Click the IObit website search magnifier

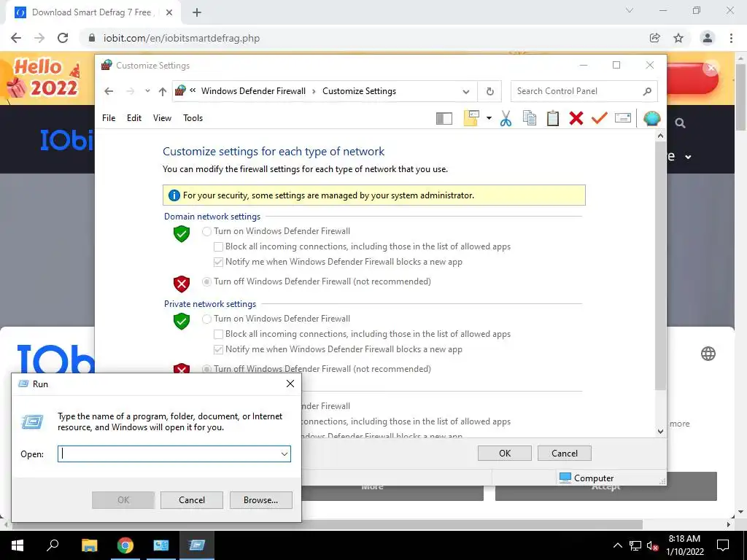coord(681,123)
